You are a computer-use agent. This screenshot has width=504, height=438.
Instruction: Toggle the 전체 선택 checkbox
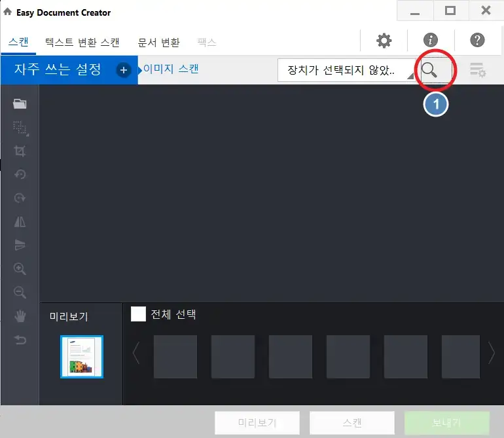[138, 314]
